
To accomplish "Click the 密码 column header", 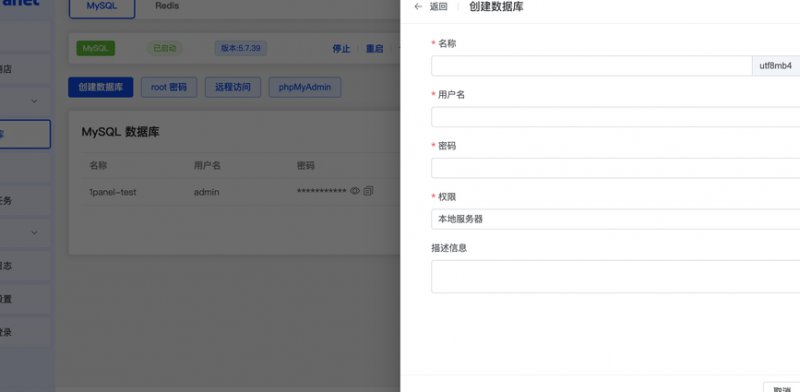I will pyautogui.click(x=306, y=165).
